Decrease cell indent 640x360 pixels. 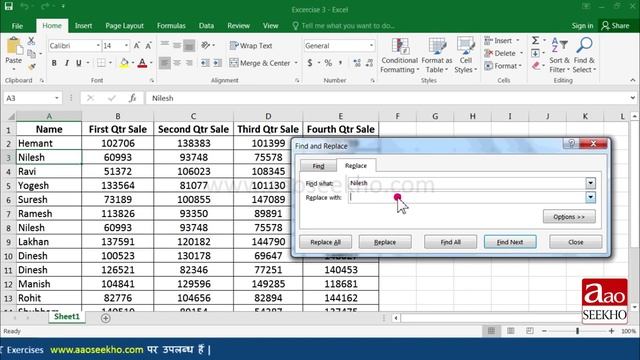[205, 63]
